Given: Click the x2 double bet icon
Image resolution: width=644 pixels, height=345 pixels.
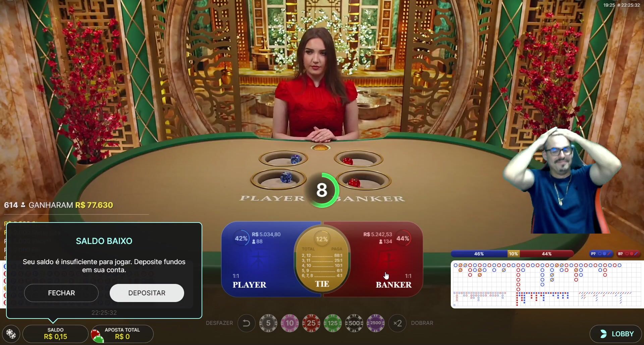Looking at the screenshot, I should pos(397,323).
